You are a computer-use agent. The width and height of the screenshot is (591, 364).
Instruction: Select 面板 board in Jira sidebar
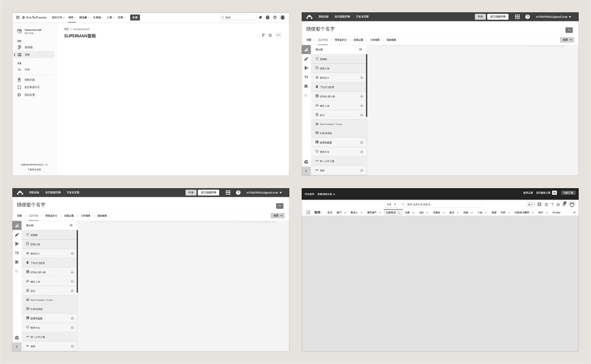point(34,55)
